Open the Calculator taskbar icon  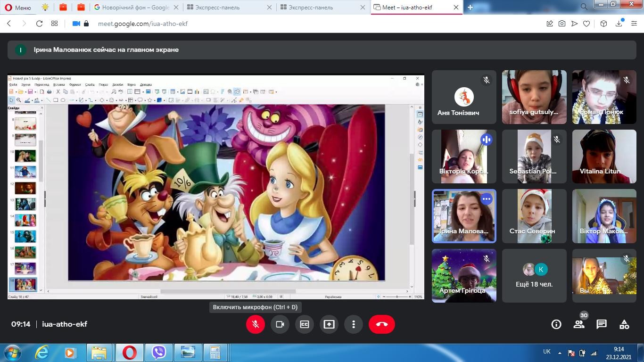coord(215,353)
